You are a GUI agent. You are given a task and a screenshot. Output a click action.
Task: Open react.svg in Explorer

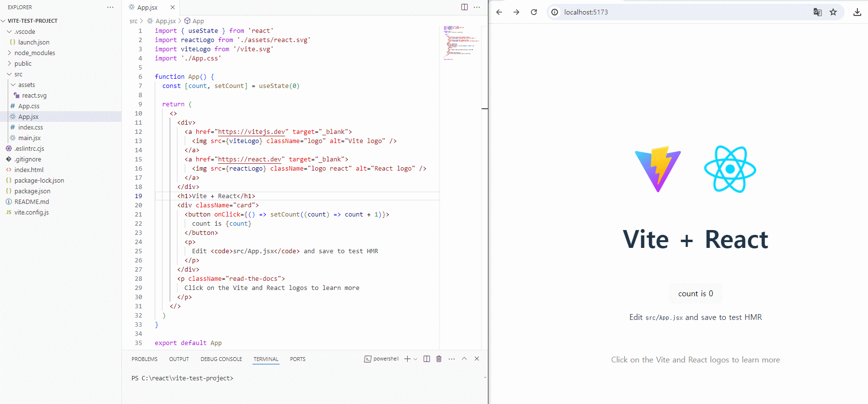click(34, 95)
